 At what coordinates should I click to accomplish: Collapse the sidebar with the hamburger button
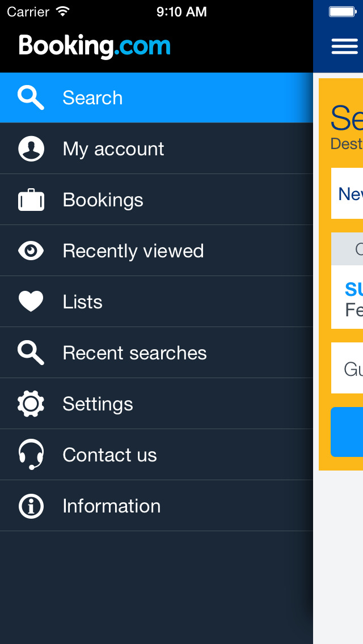(x=344, y=46)
